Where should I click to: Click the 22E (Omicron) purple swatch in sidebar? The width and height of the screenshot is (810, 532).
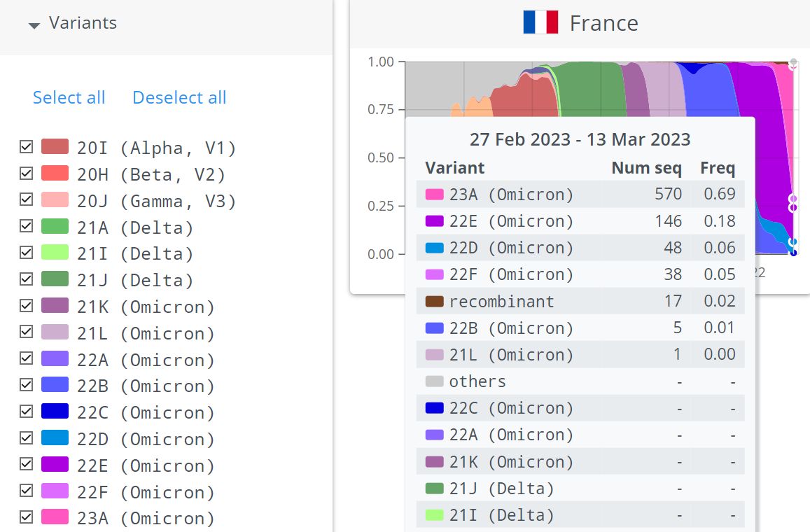(55, 465)
